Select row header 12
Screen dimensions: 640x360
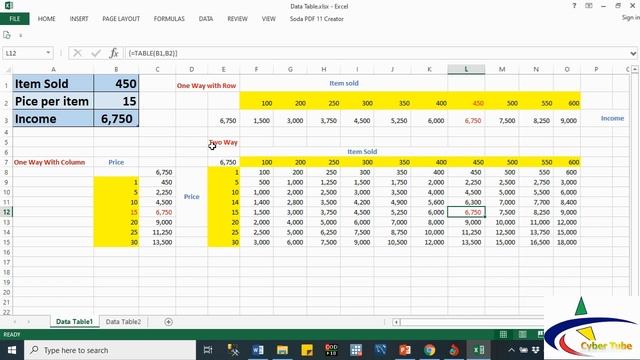pyautogui.click(x=7, y=212)
